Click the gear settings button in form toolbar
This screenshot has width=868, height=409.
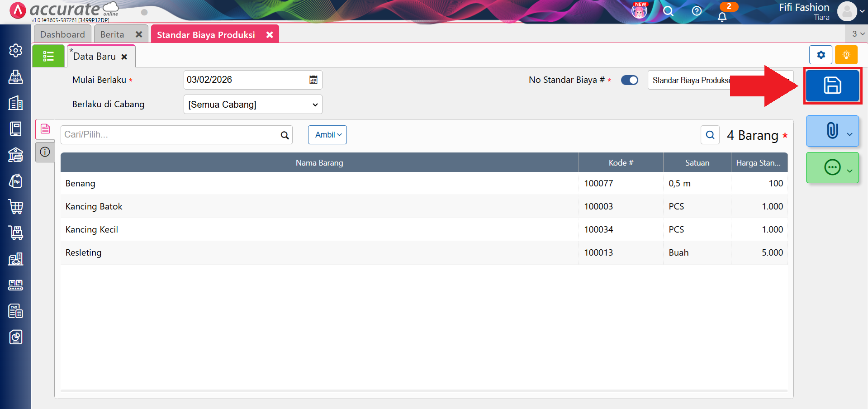(x=821, y=55)
